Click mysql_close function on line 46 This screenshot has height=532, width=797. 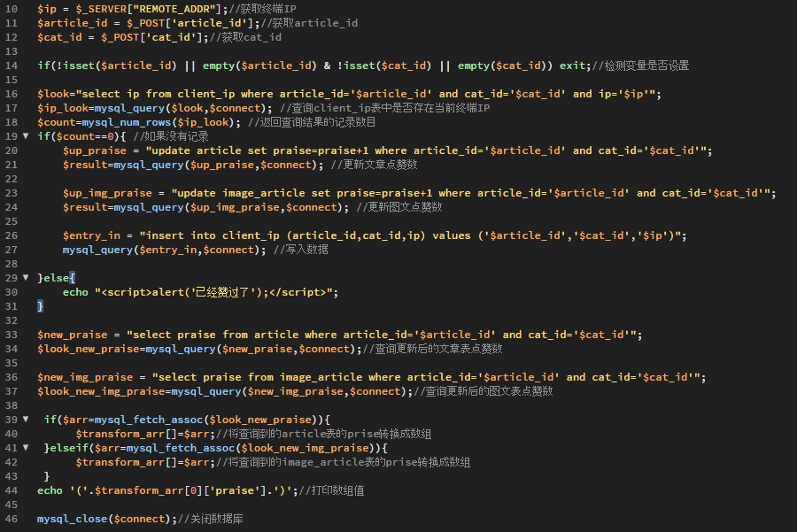[x=73, y=519]
